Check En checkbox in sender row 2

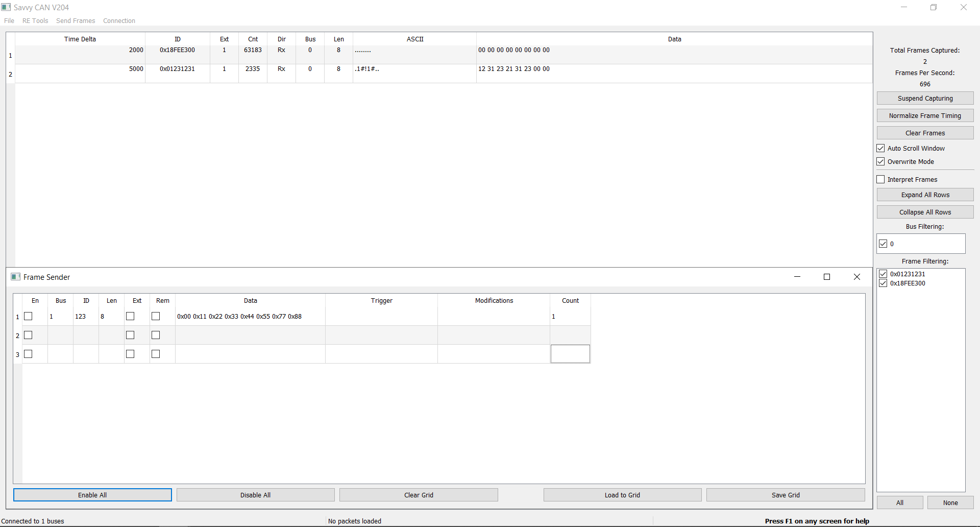coord(28,335)
